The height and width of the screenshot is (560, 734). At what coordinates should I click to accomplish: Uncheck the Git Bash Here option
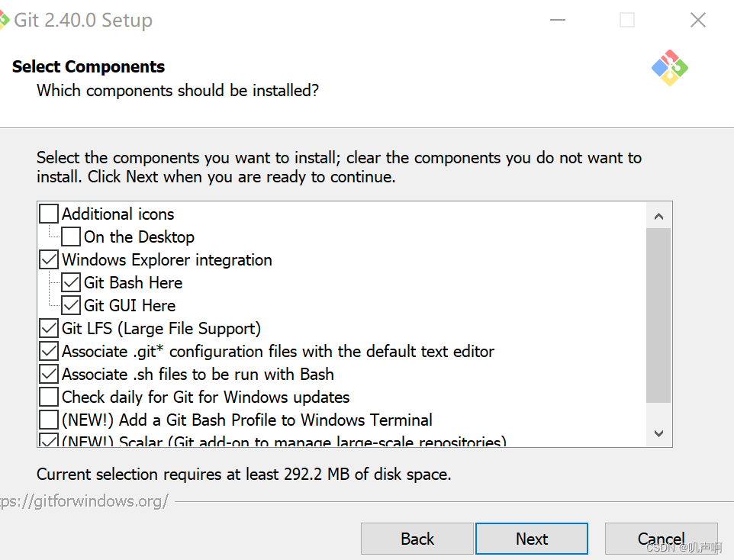point(70,282)
